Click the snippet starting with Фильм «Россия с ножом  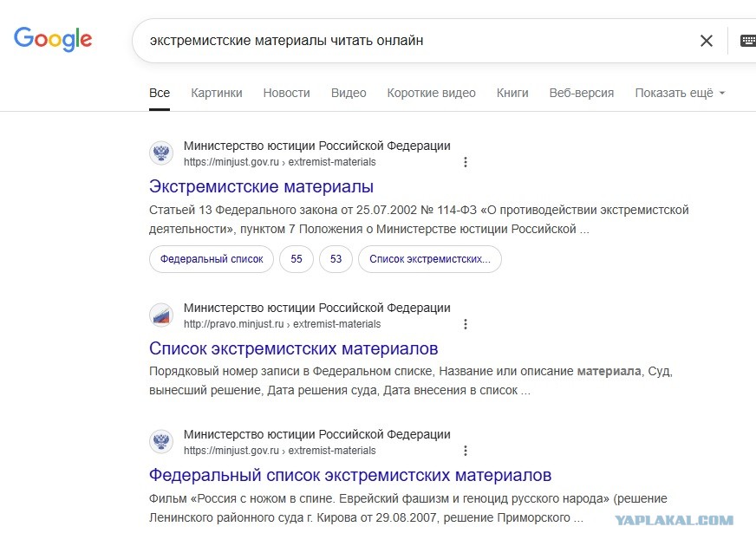(x=408, y=508)
